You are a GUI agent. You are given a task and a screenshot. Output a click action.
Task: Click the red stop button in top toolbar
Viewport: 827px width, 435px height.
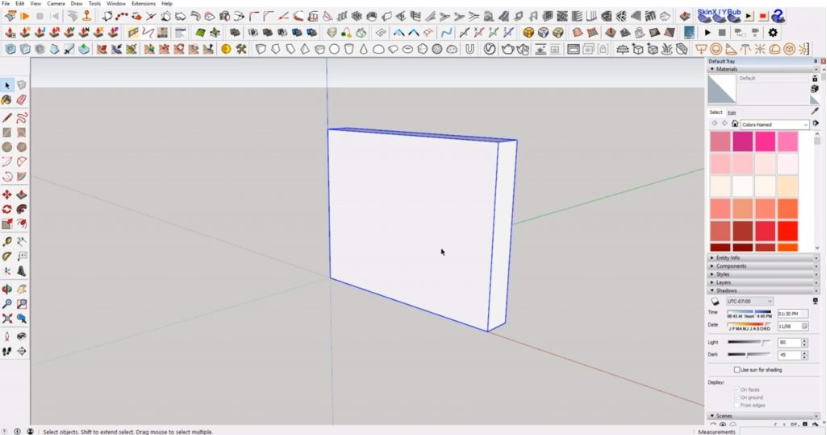point(763,16)
